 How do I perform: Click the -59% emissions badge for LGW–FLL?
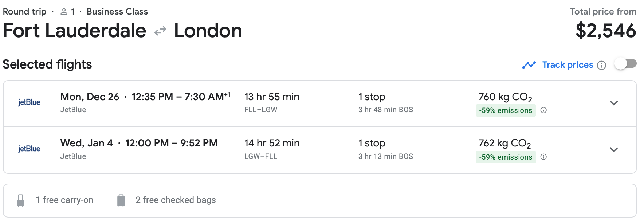coord(506,157)
